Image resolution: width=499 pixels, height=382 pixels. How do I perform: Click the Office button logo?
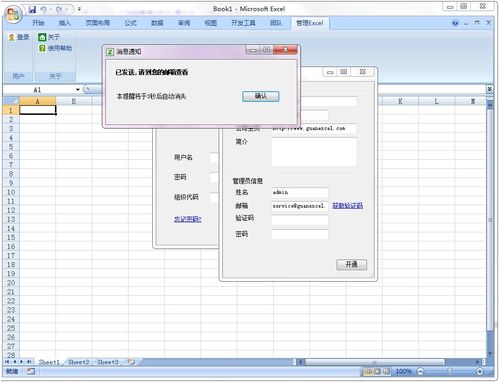click(x=13, y=15)
